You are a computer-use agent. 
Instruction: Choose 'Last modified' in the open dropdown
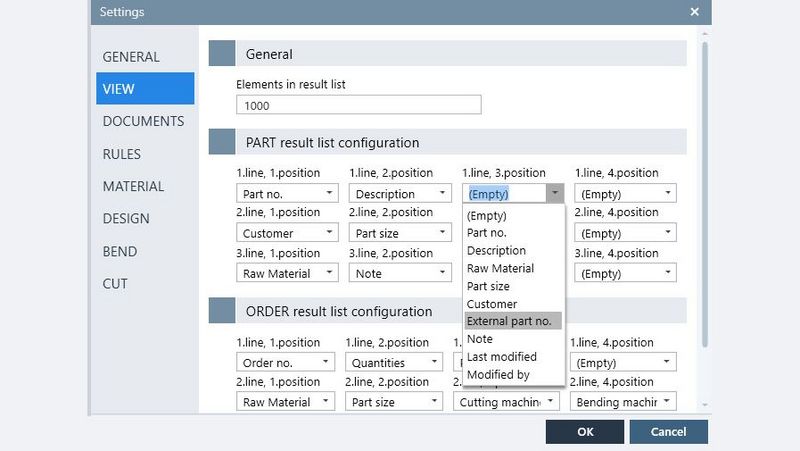[x=502, y=357]
